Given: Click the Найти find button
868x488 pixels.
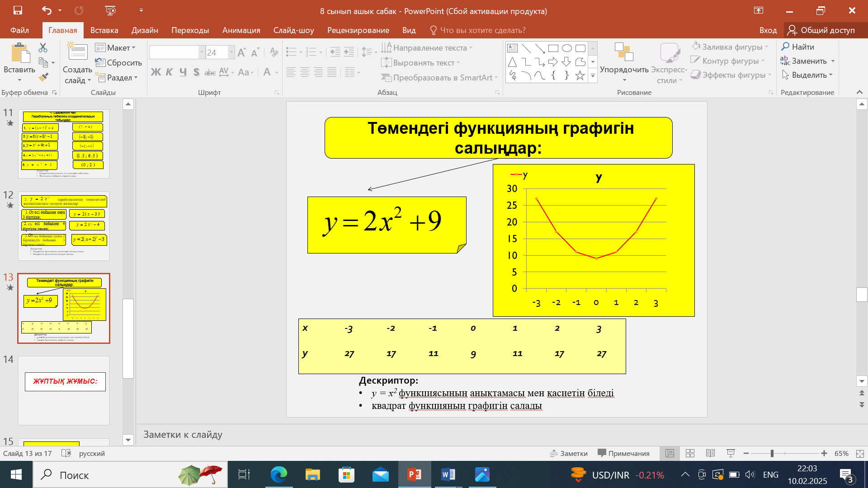Looking at the screenshot, I should (797, 47).
